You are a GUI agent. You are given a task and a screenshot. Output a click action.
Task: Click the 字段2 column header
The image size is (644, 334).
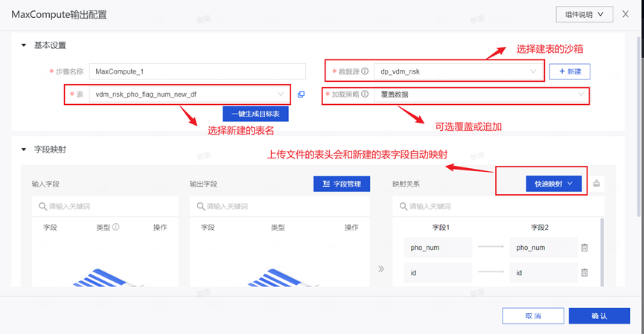(539, 227)
